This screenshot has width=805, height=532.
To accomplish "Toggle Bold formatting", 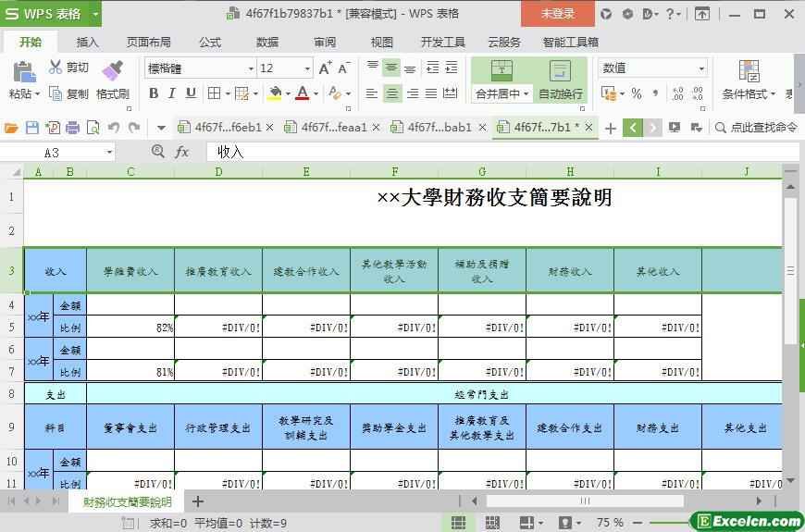I will tap(154, 93).
